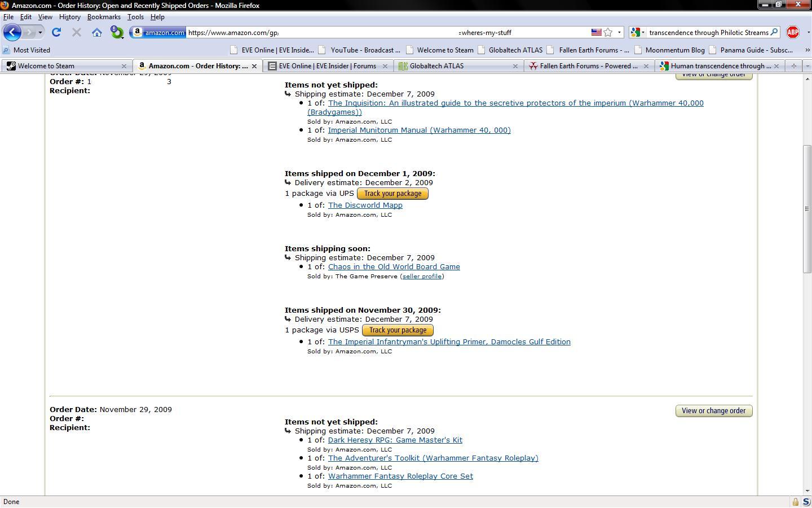
Task: Click the Stop loading button
Action: click(77, 32)
